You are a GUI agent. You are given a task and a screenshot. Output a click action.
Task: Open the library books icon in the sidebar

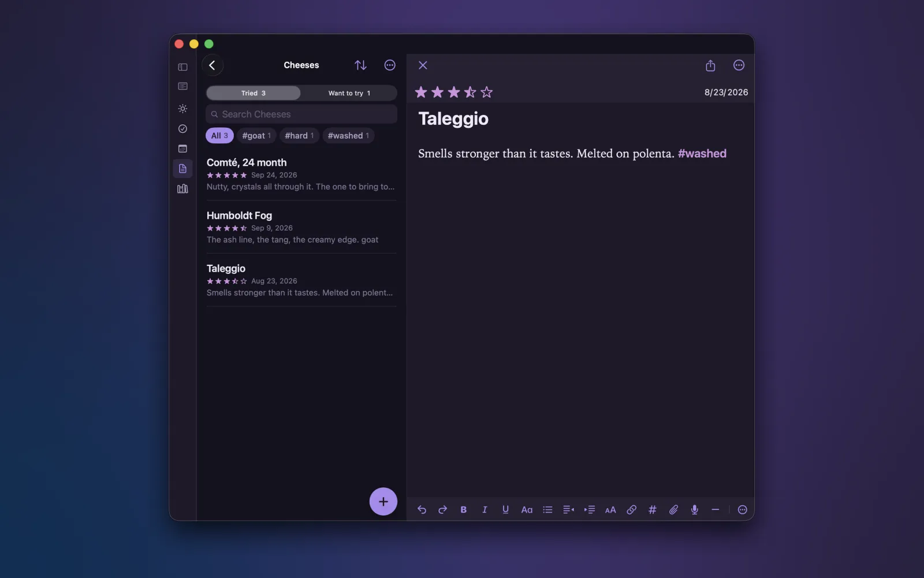(182, 188)
